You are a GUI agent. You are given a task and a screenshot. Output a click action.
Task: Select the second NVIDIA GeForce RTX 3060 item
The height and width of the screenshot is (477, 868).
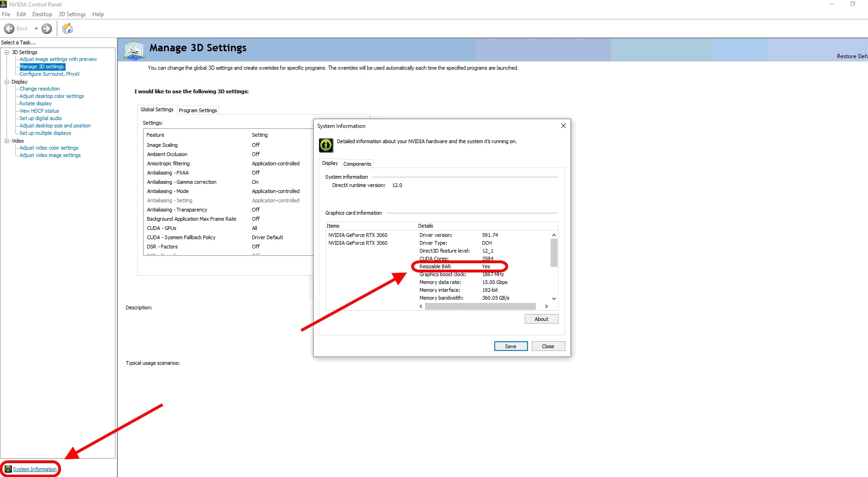click(358, 243)
